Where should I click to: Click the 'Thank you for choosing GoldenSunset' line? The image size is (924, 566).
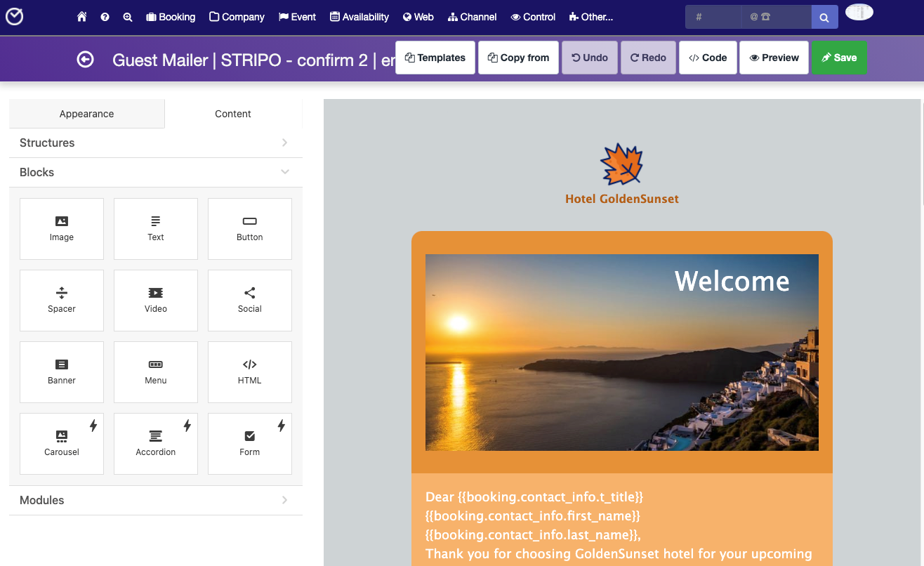pos(619,554)
